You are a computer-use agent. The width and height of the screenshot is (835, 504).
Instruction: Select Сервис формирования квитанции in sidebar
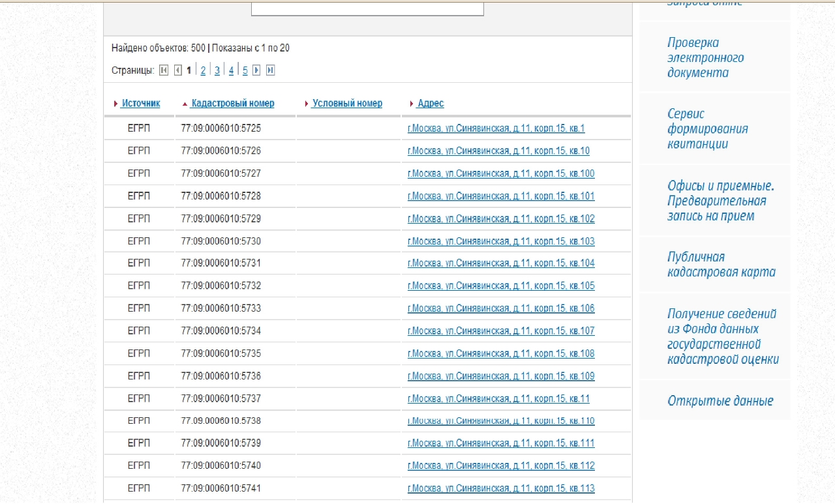(707, 128)
